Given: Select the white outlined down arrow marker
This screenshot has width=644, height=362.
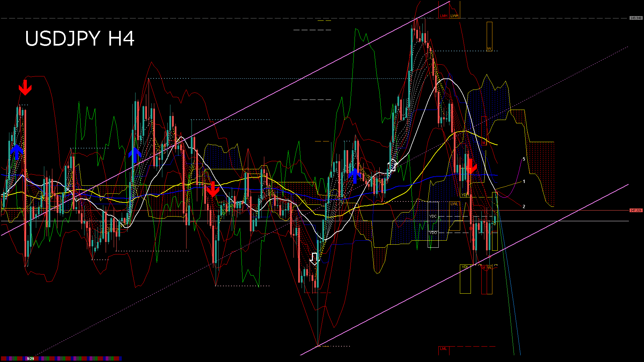Looking at the screenshot, I should coord(314,259).
